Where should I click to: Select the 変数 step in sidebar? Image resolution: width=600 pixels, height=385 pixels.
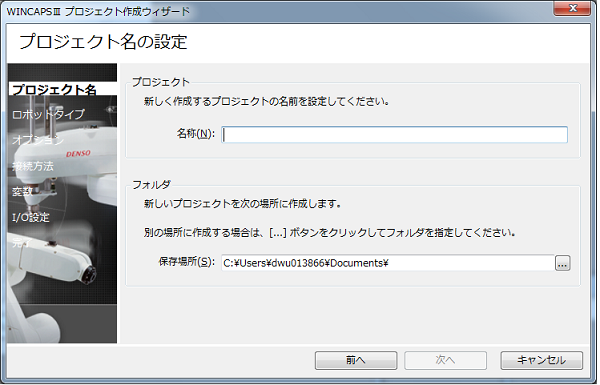coord(22,191)
